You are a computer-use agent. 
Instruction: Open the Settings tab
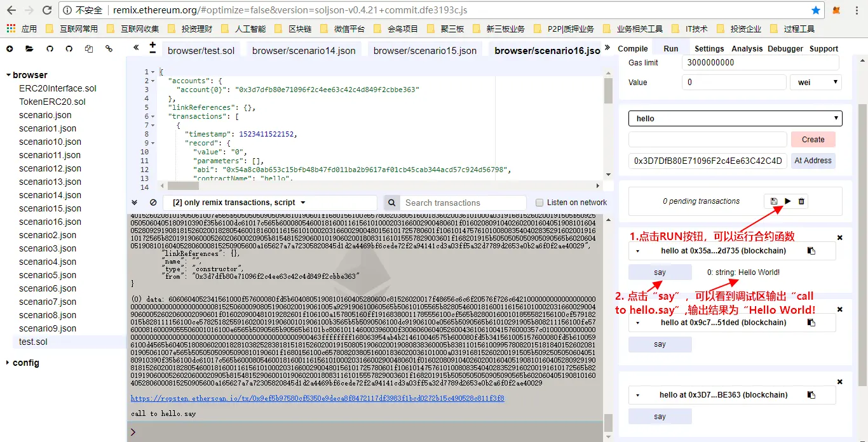coord(709,49)
